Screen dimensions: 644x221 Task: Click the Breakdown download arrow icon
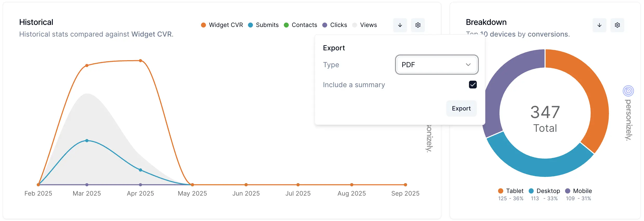(599, 25)
